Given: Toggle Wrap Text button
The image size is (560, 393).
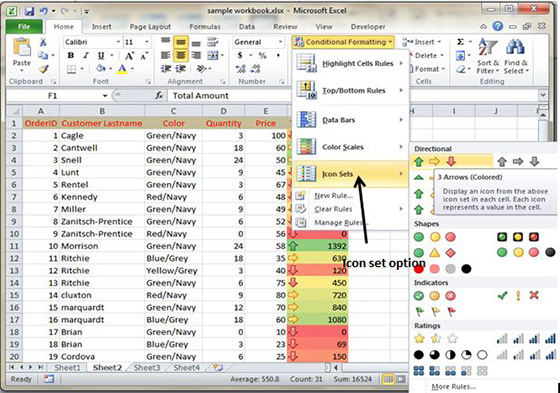Looking at the screenshot, I should point(213,42).
